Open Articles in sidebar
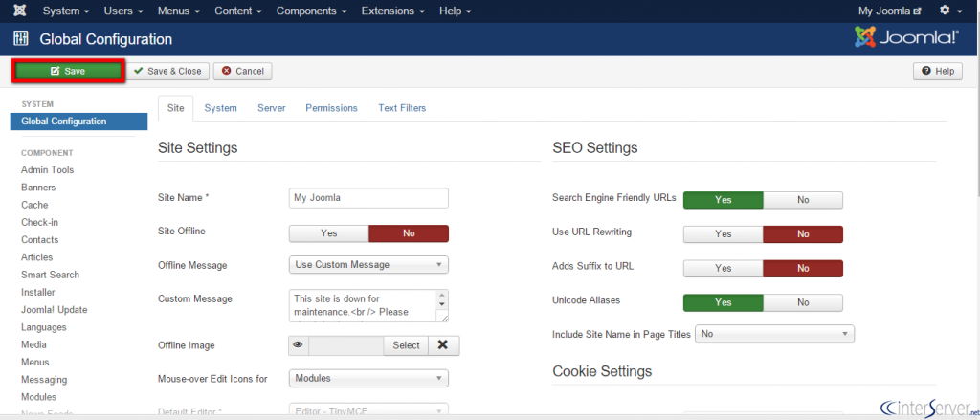980x420 pixels. (37, 257)
